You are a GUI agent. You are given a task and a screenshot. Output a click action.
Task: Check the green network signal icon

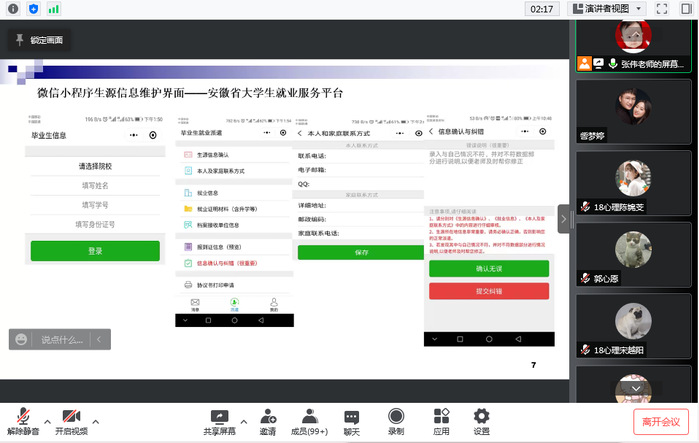point(53,9)
